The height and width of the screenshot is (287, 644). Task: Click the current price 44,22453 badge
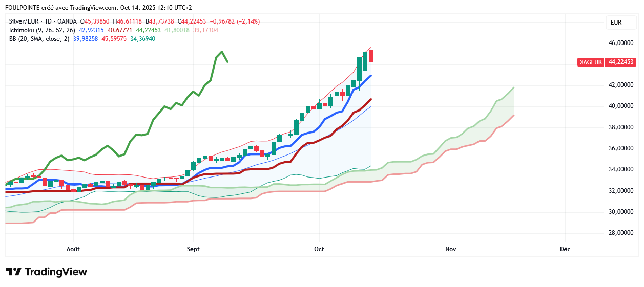[x=620, y=62]
